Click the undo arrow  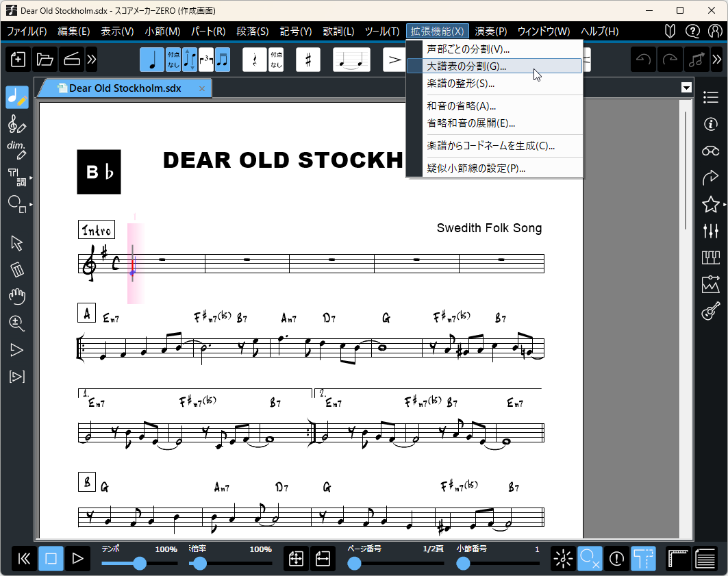[643, 60]
